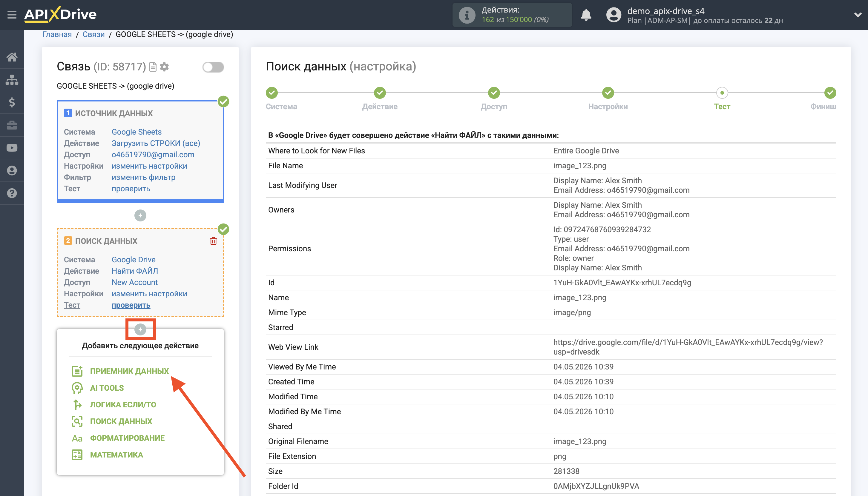Click Size value 281338
868x496 pixels.
[566, 471]
